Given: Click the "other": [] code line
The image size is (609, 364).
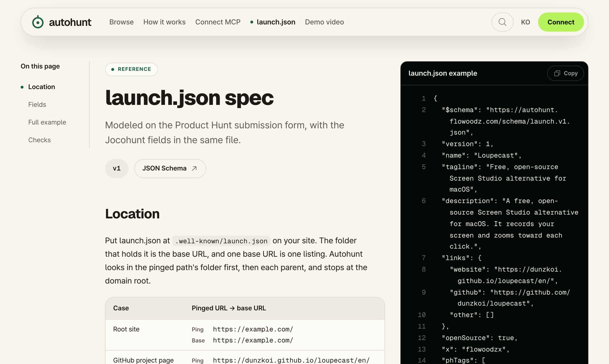Looking at the screenshot, I should click(x=471, y=315).
